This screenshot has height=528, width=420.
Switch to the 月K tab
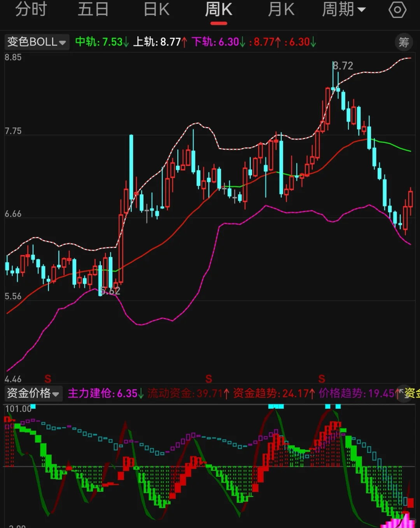[281, 9]
